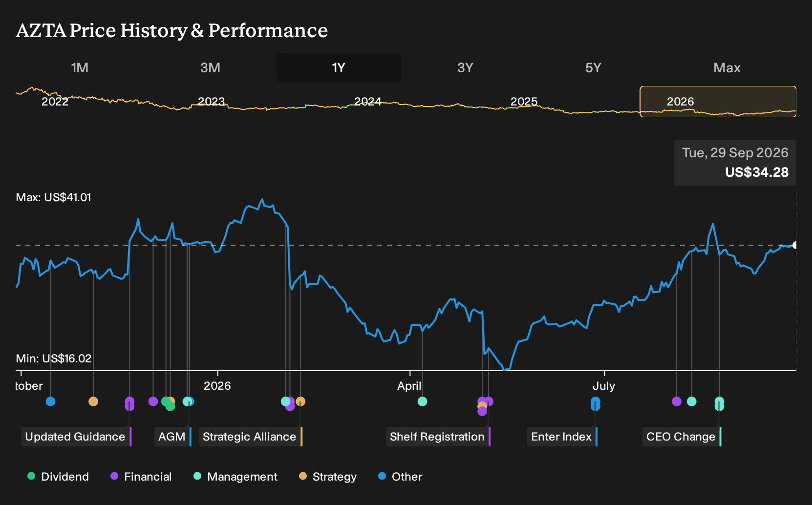Select the 1Y range tab
812x505 pixels.
339,67
